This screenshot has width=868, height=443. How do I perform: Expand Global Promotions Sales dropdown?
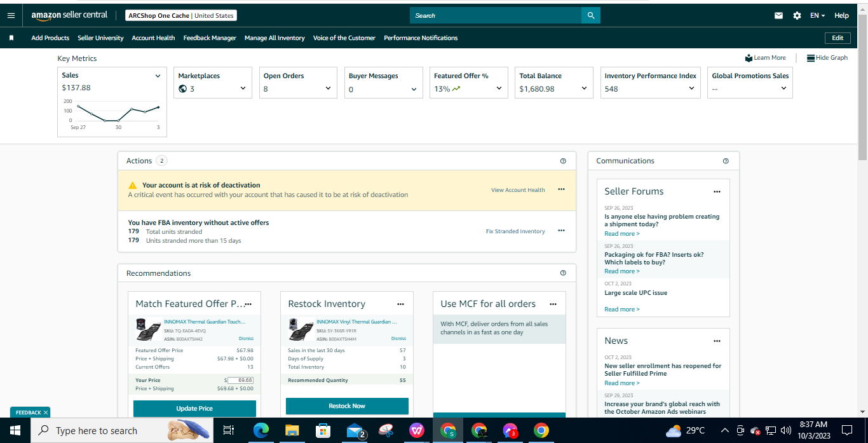[x=783, y=89]
